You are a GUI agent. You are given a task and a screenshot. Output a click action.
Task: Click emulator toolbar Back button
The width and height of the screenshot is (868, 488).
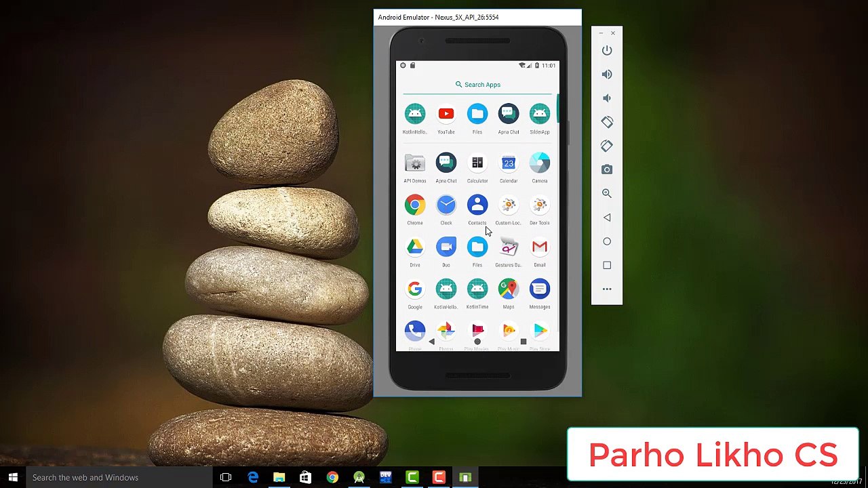[x=607, y=218]
